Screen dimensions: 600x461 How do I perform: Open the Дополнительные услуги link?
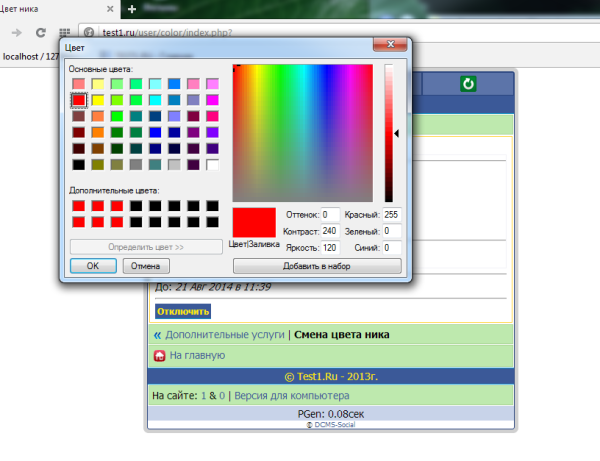pyautogui.click(x=225, y=335)
